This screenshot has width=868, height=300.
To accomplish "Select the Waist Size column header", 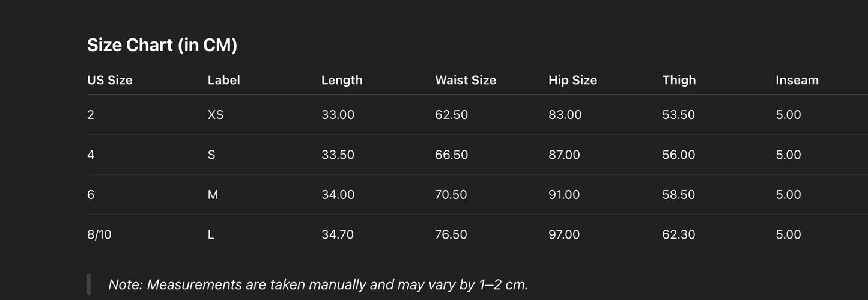I will [x=466, y=80].
